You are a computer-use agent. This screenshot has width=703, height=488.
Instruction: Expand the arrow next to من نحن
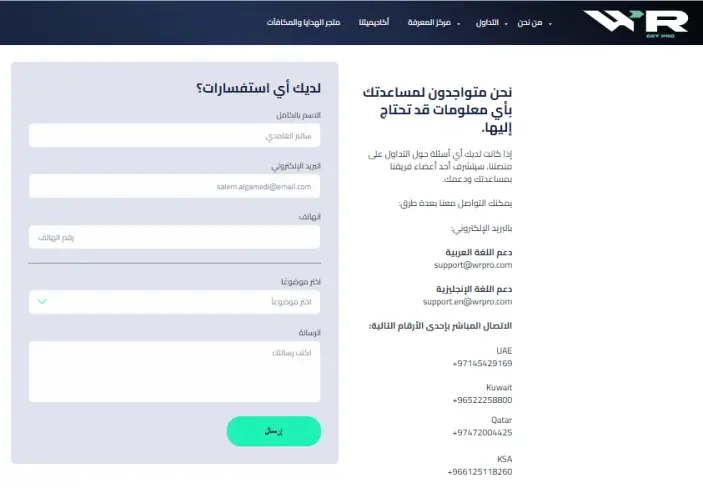550,24
